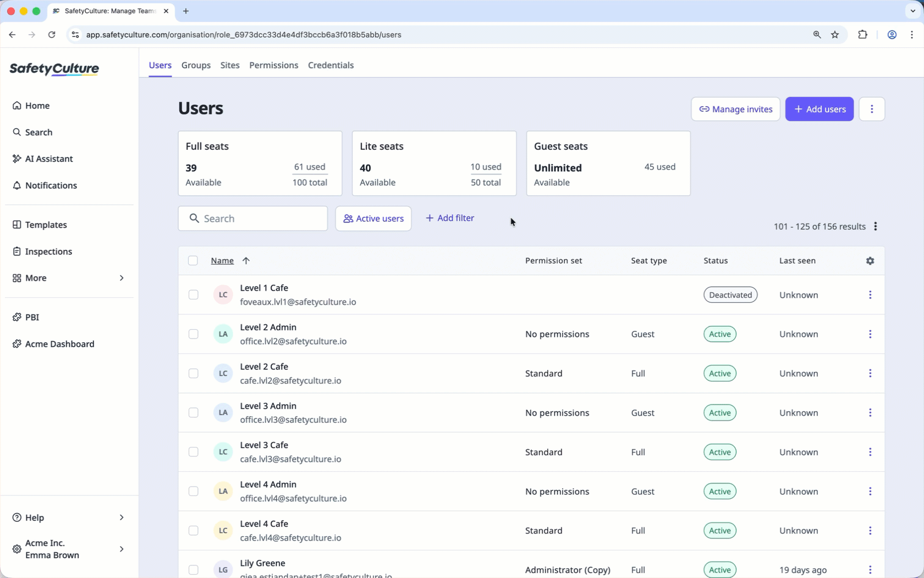
Task: Select the Level 2 Cafe checkbox
Action: (x=194, y=373)
